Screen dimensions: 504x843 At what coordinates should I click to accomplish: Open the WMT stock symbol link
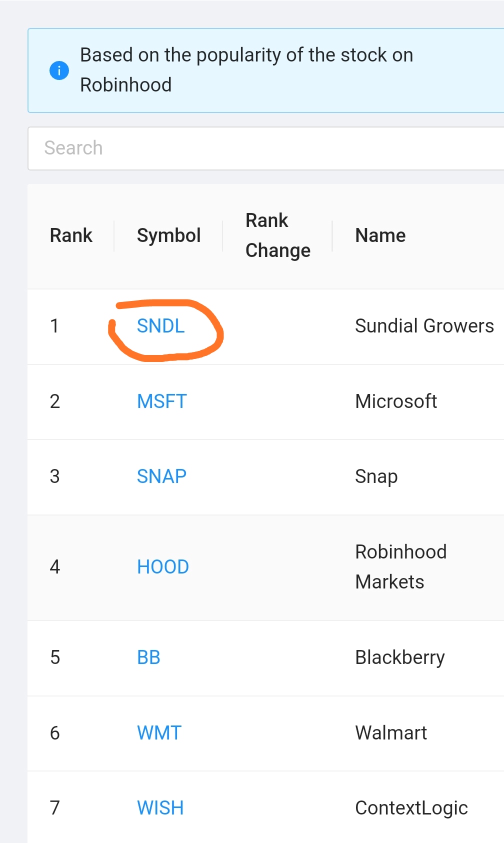tap(159, 733)
